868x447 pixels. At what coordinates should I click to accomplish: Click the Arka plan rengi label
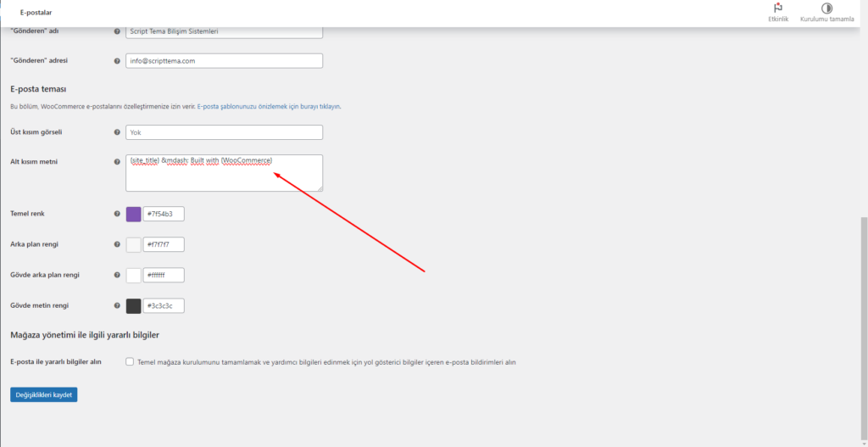point(36,244)
